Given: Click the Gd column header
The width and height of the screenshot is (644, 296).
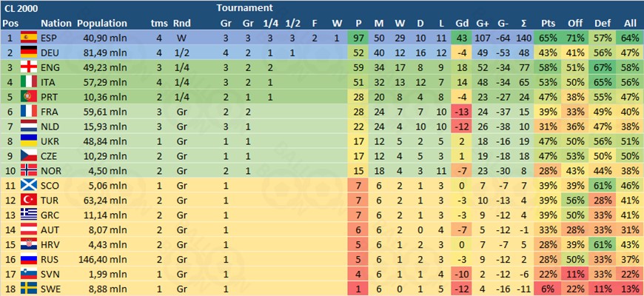Looking at the screenshot, I should 462,24.
